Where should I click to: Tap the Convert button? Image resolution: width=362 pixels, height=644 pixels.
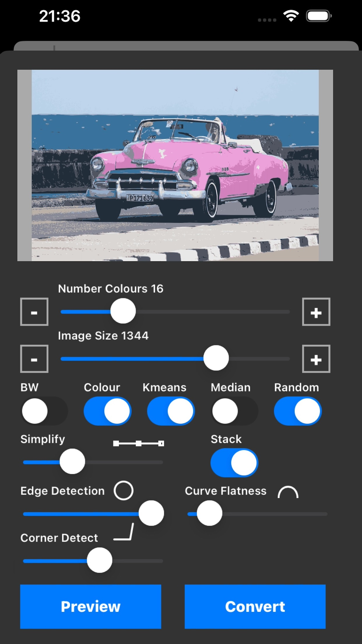click(x=255, y=606)
